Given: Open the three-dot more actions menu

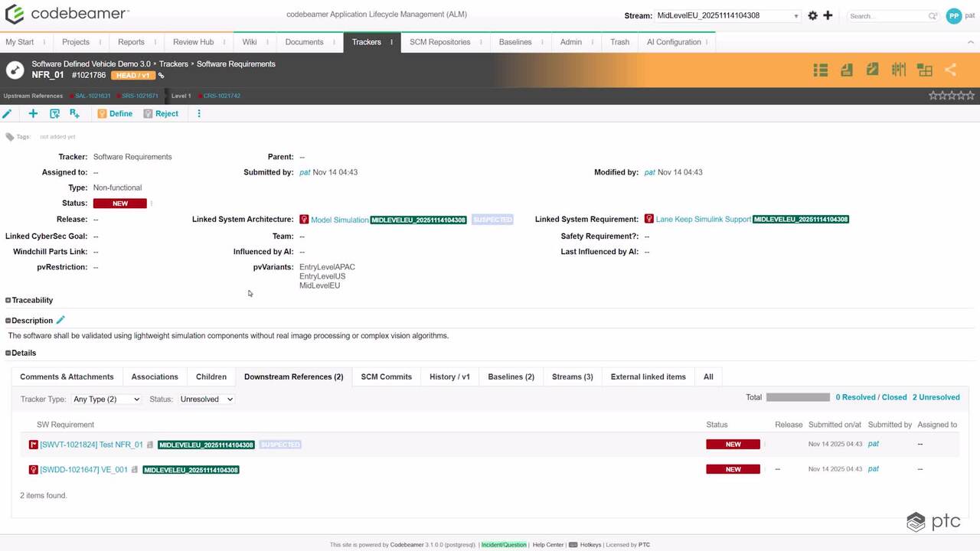Looking at the screenshot, I should [x=199, y=113].
